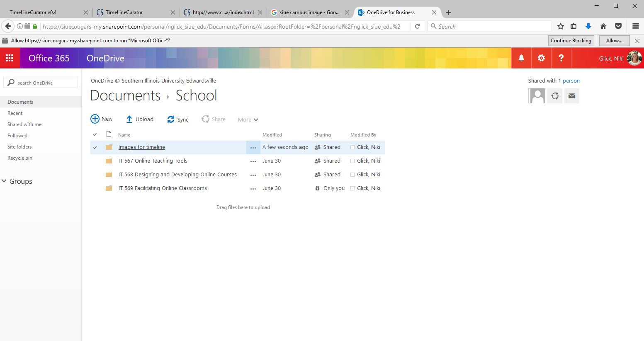Open the settings gear in Office header
644x341 pixels.
coord(541,58)
